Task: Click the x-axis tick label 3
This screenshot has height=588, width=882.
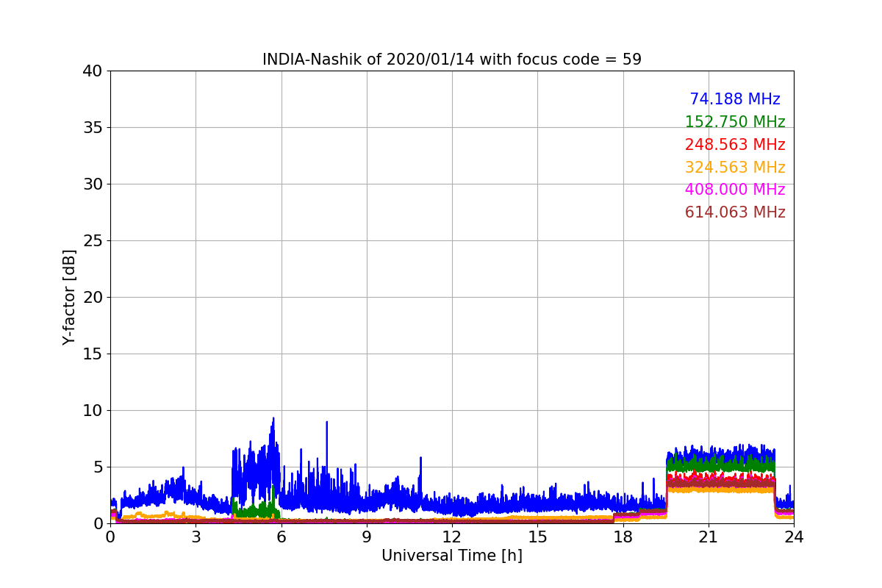Action: pos(196,537)
